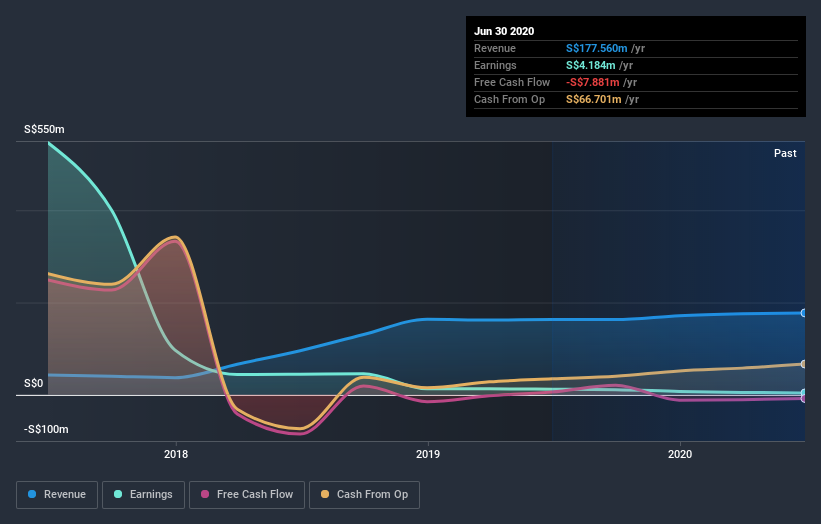Image resolution: width=821 pixels, height=524 pixels.
Task: Click the S$177.560m revenue value
Action: (x=596, y=48)
